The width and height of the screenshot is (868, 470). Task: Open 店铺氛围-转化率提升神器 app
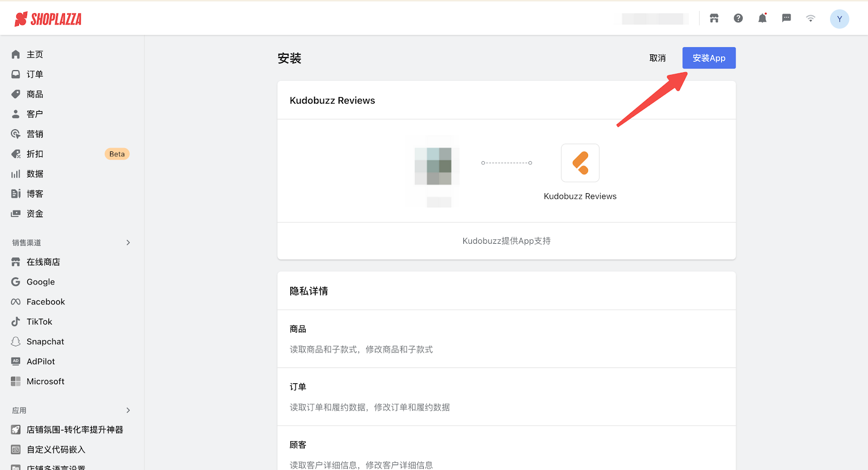pyautogui.click(x=74, y=430)
